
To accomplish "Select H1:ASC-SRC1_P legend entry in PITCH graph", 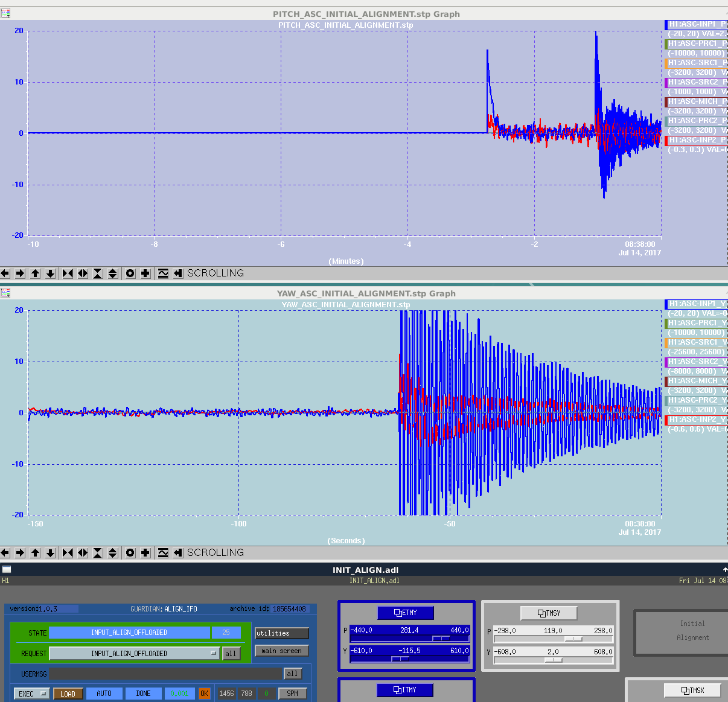I will (x=697, y=63).
